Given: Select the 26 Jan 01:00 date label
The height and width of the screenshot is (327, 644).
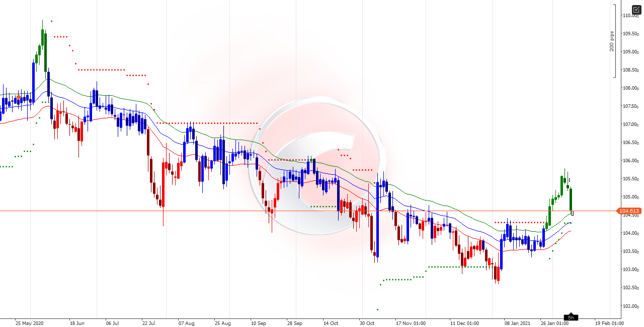Looking at the screenshot, I should pos(554,323).
